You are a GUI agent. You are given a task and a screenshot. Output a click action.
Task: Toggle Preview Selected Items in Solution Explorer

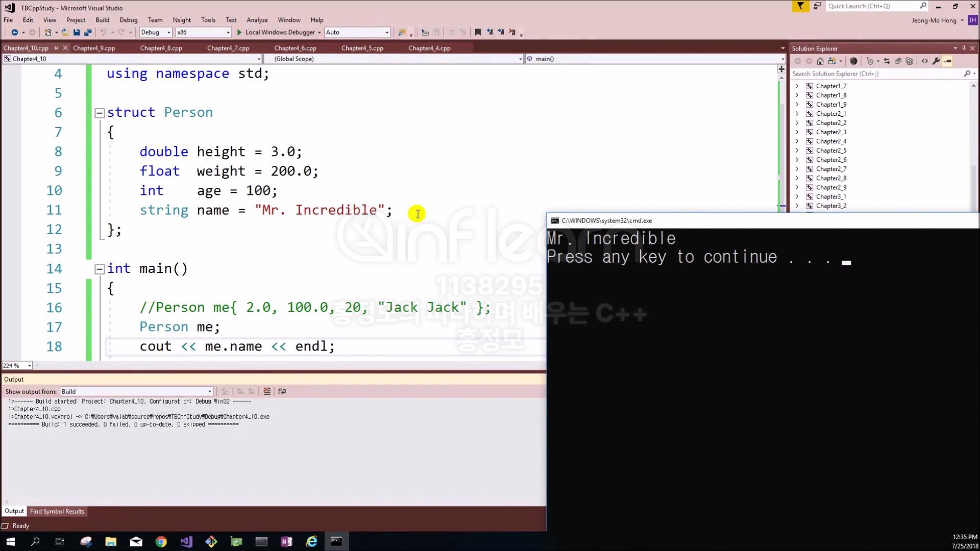pos(947,61)
